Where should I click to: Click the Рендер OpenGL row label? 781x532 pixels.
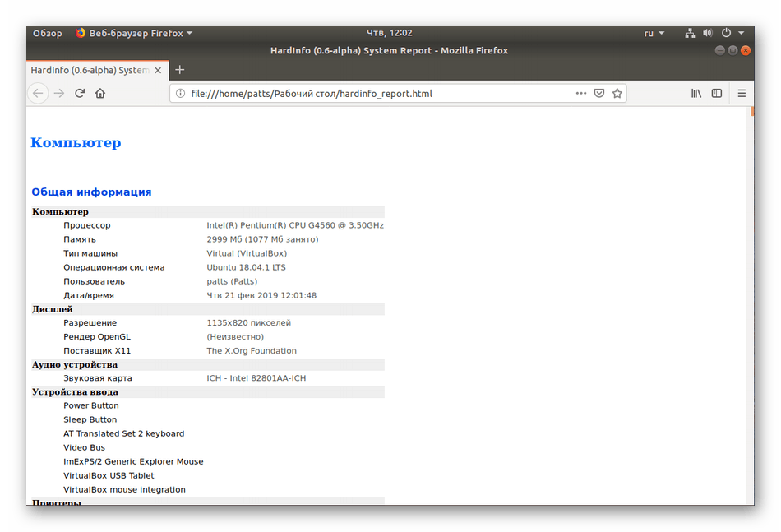(97, 336)
